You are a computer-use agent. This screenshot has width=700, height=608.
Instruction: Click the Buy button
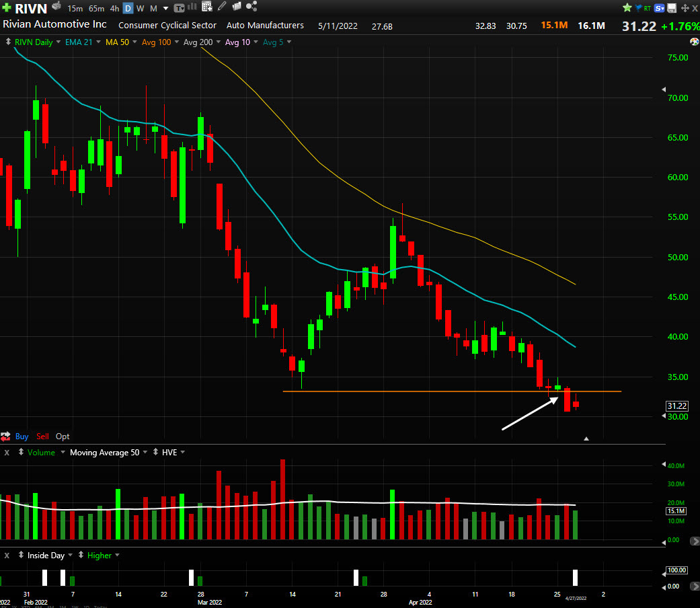(22, 436)
